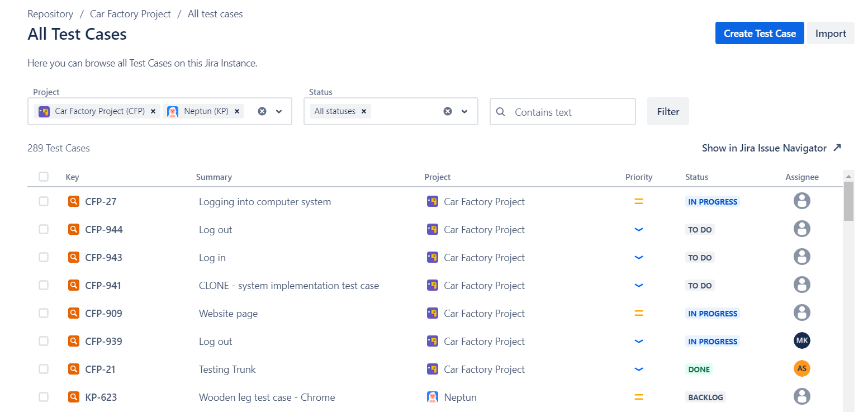The width and height of the screenshot is (868, 412).
Task: Open the Project filter dropdown
Action: pos(279,111)
